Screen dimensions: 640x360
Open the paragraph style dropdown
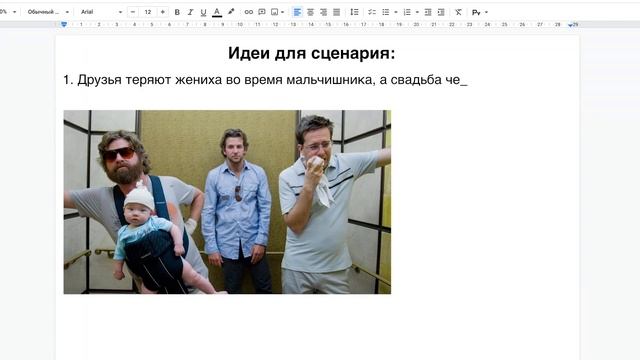(48, 12)
